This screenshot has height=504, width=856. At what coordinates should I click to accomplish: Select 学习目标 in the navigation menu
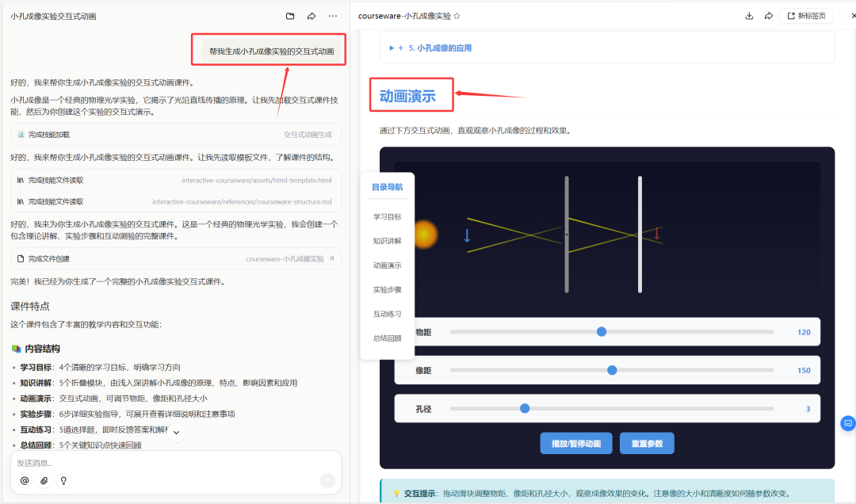coord(388,216)
